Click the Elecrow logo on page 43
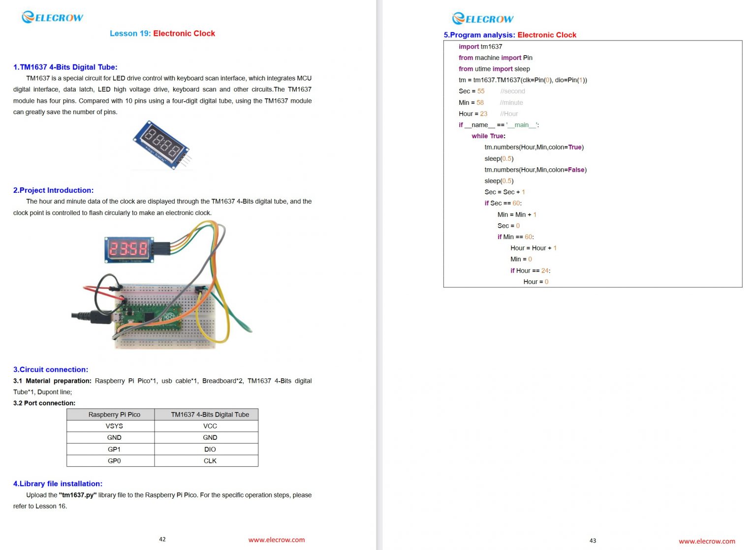Image resolution: width=756 pixels, height=550 pixels. coord(483,19)
